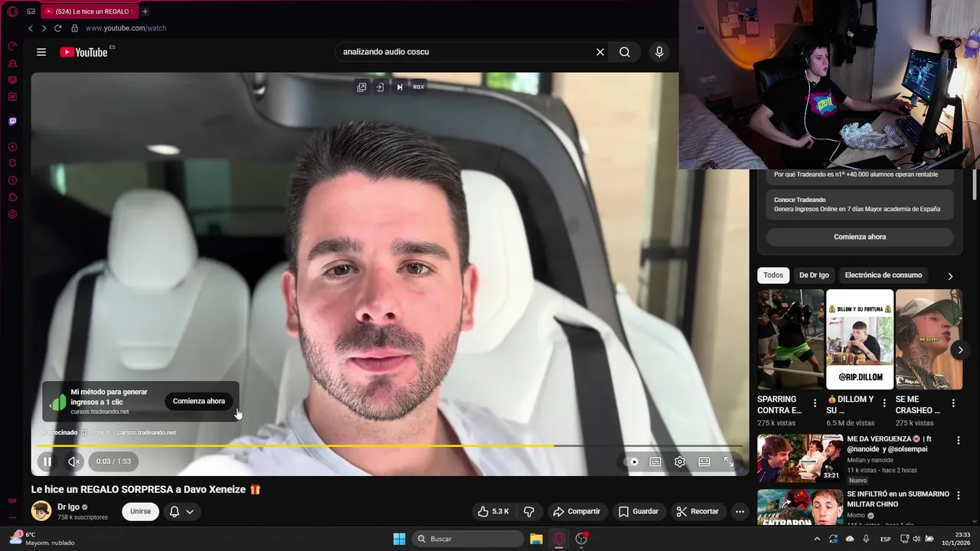
Task: Open cursos.tradeando.net sponsored link
Action: click(x=146, y=432)
